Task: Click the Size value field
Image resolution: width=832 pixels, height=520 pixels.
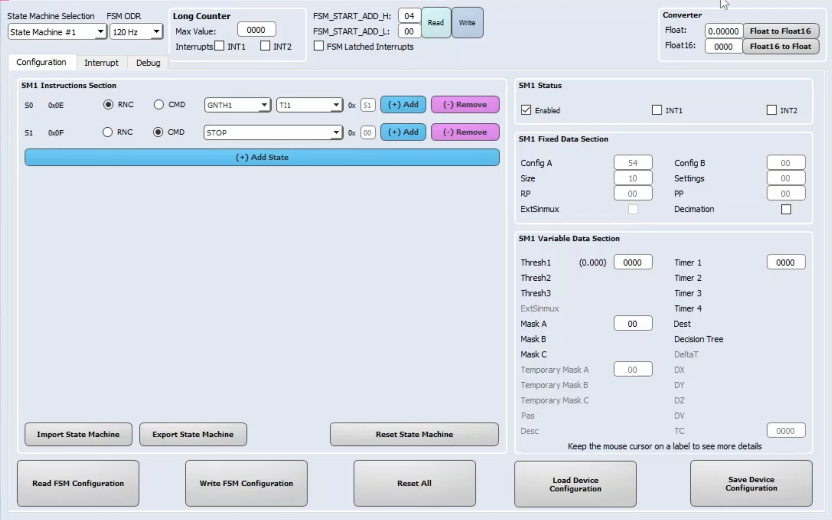Action: [633, 178]
